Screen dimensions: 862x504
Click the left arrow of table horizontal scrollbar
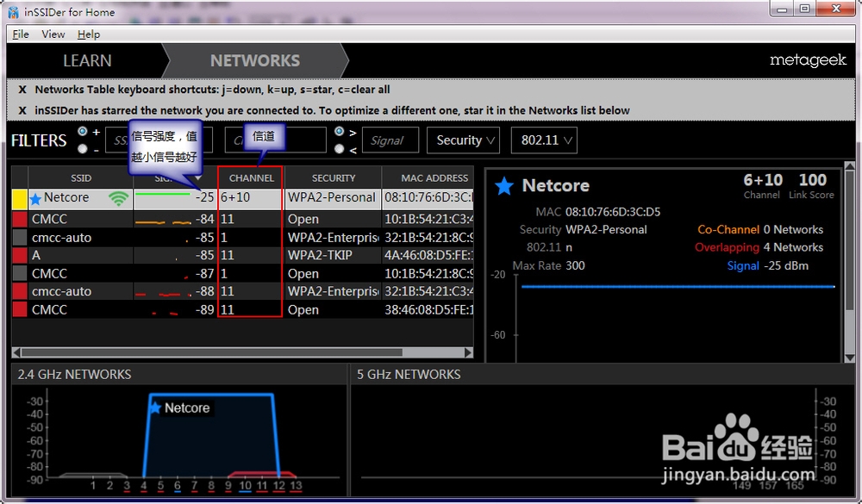(16, 352)
